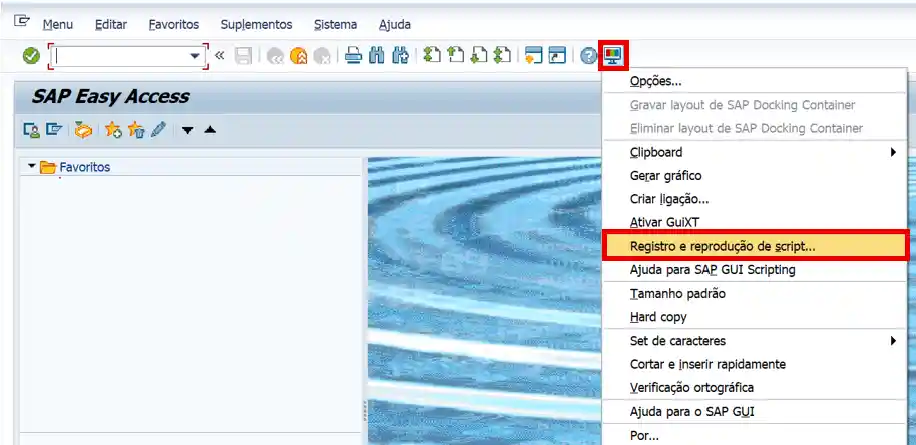Click the Change Favorites pencil icon
The width and height of the screenshot is (916, 445).
tap(158, 130)
